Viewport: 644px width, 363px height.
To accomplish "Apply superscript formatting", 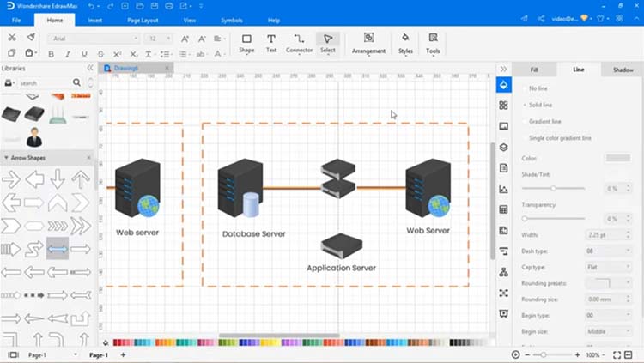I will coord(117,54).
